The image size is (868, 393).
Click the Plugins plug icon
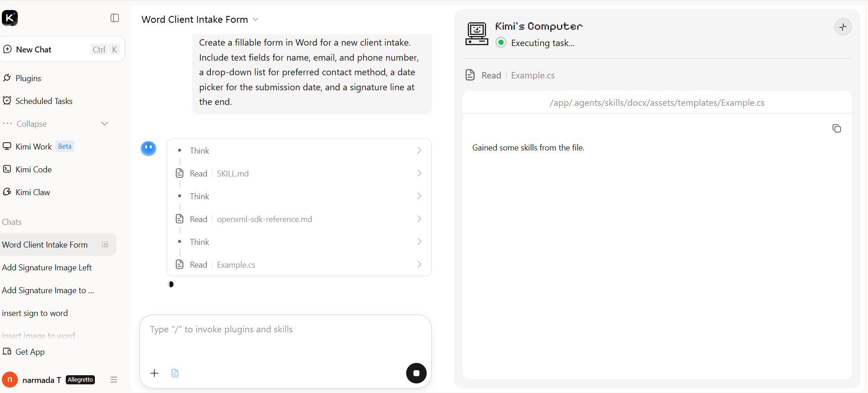pos(7,78)
